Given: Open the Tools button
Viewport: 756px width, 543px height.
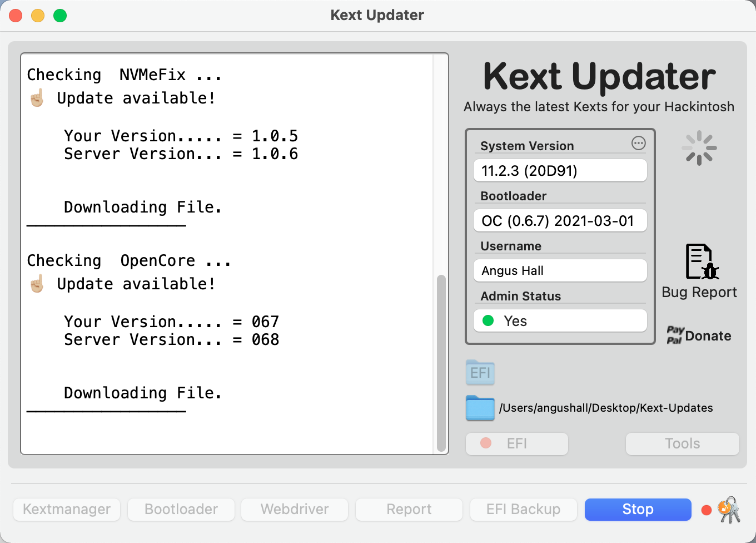Looking at the screenshot, I should coord(683,443).
